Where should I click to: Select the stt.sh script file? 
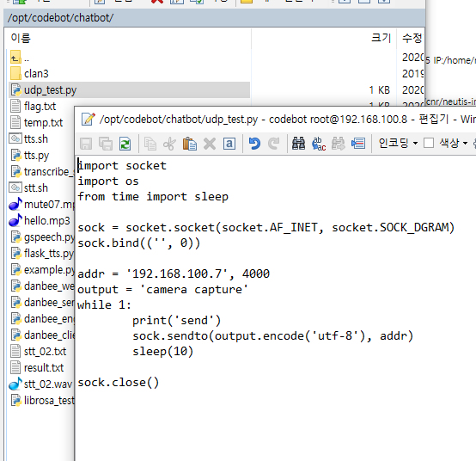[29, 187]
